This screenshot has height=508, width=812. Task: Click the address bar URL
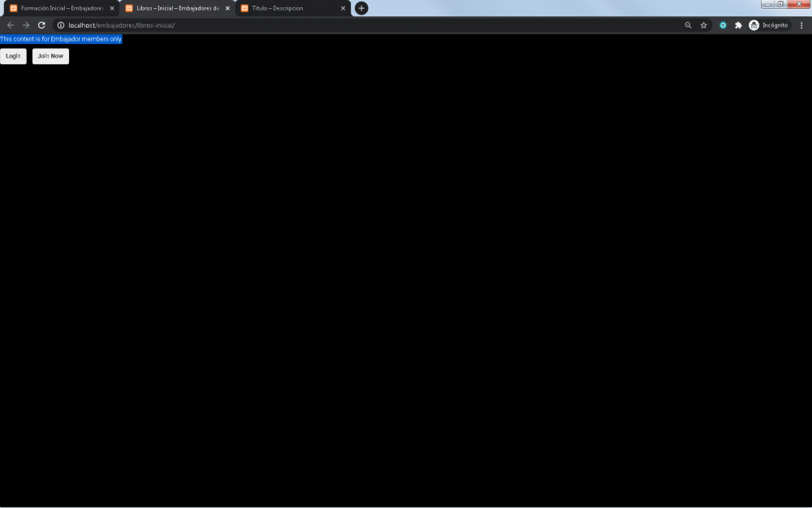(x=122, y=25)
